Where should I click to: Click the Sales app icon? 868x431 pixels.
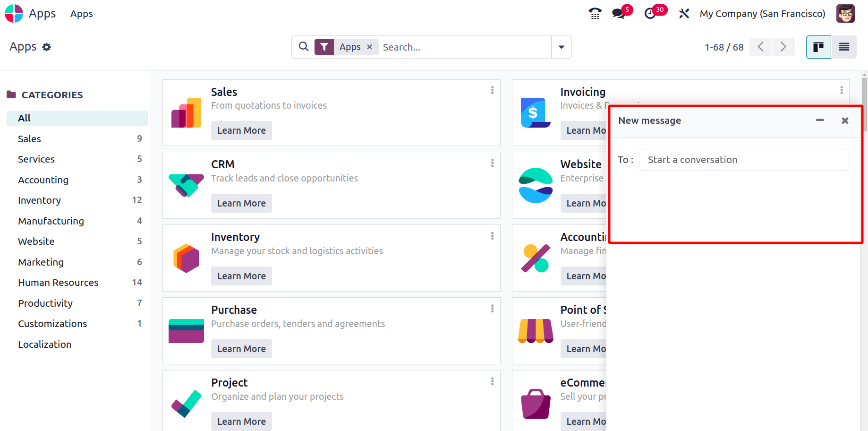(186, 112)
